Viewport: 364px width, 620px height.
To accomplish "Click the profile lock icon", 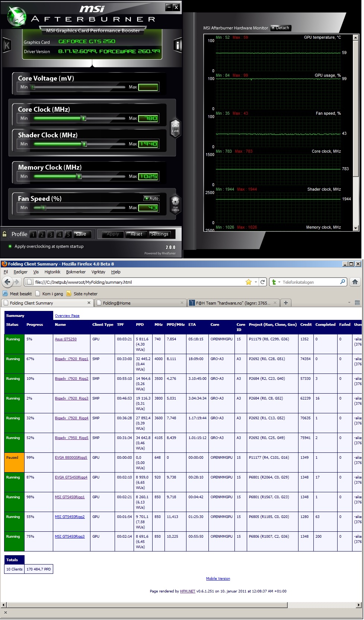I will [x=4, y=234].
